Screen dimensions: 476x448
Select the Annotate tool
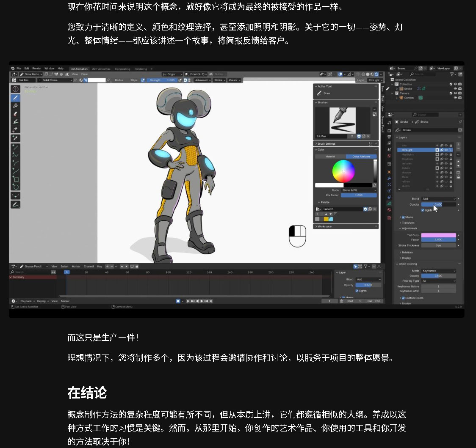click(16, 205)
